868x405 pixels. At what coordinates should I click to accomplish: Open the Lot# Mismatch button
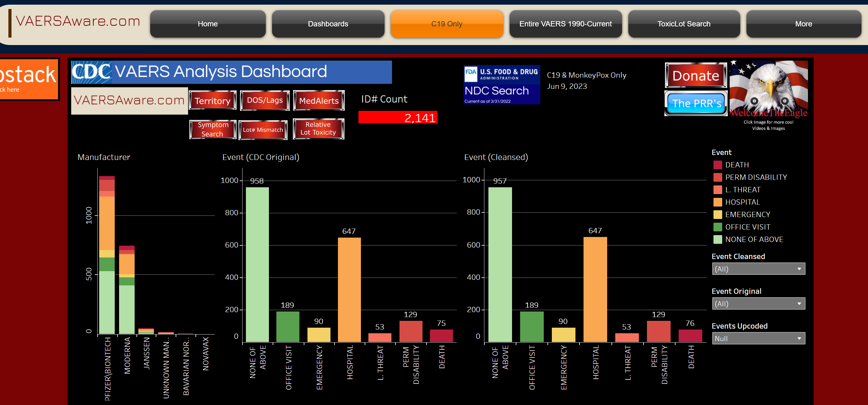(x=263, y=130)
